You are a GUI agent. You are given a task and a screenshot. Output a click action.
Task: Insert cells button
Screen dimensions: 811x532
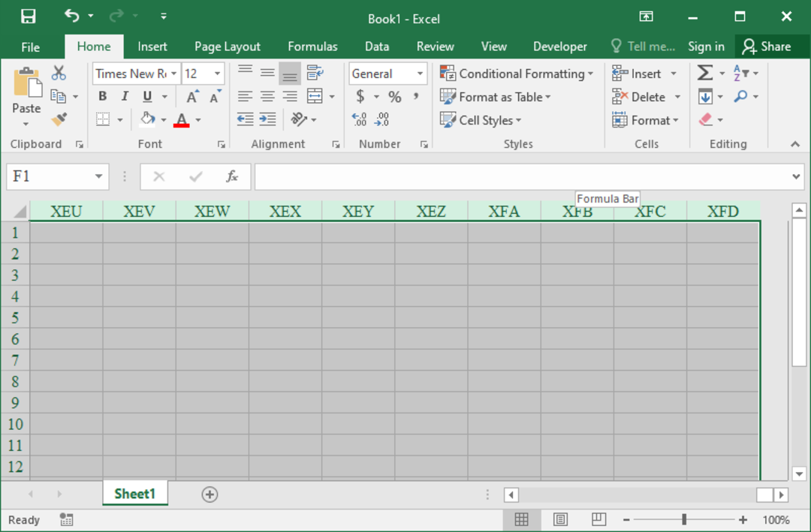(637, 74)
